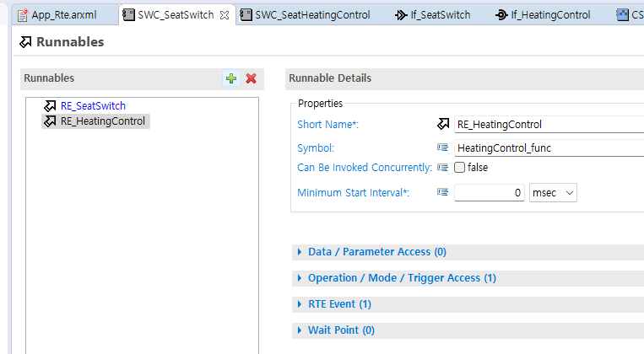Click the Minimum Start Interval label

pos(353,193)
